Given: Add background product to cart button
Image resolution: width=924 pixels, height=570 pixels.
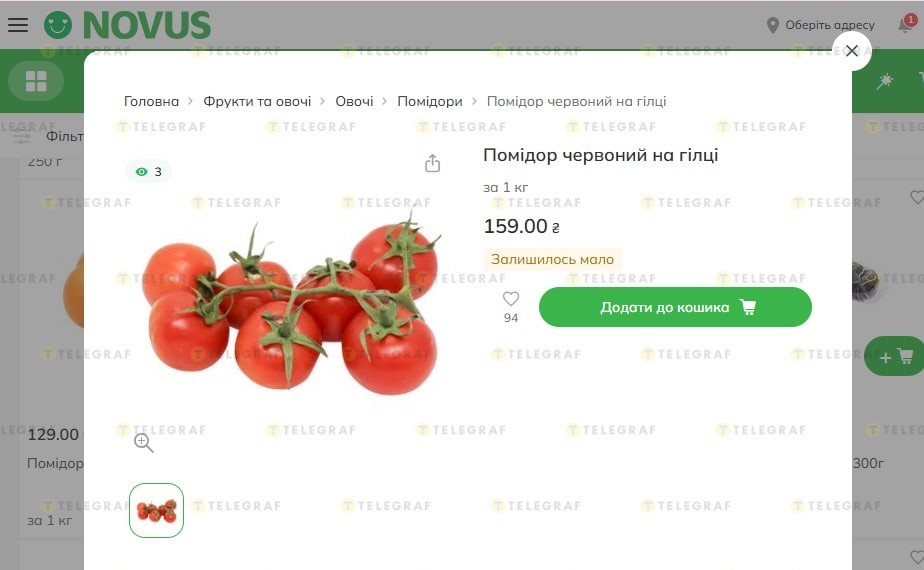Looking at the screenshot, I should [x=895, y=357].
